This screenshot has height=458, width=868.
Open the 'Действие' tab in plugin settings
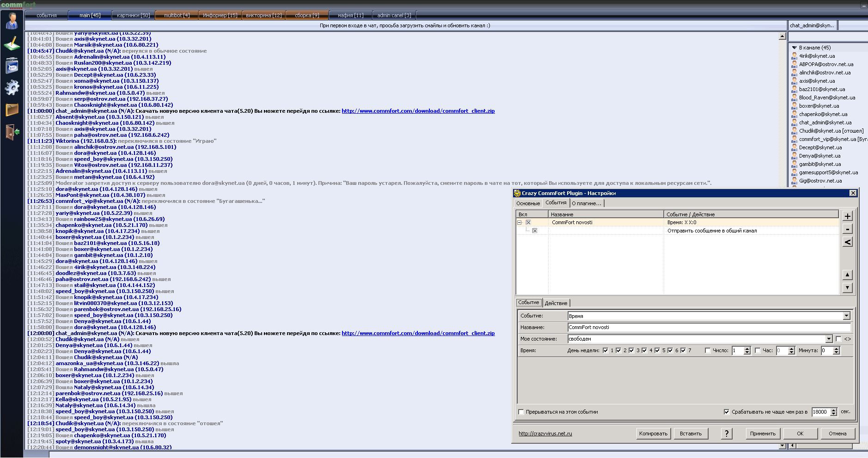(x=556, y=303)
